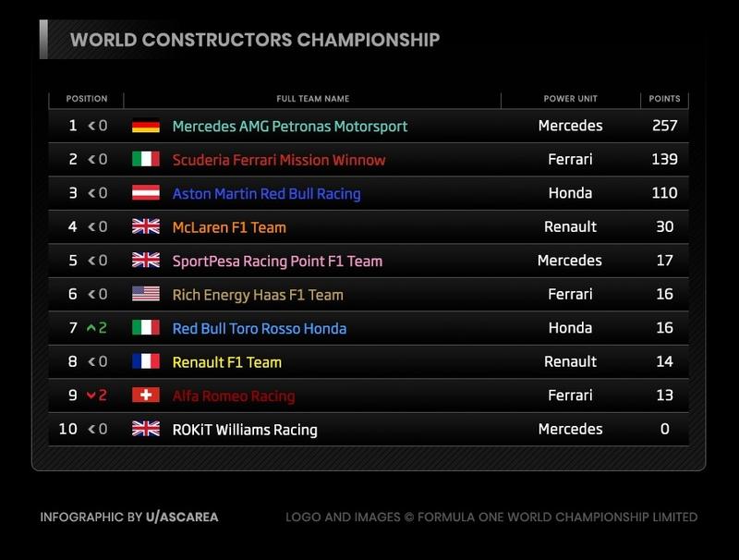Click the Austrian flag beside Red Bull Racing
This screenshot has width=739, height=560.
(145, 193)
